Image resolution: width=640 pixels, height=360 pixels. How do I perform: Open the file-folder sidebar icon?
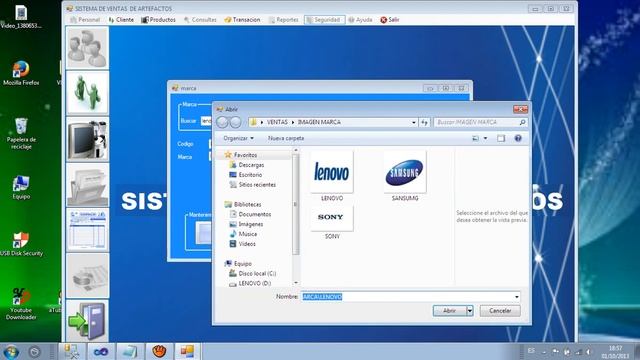pos(87,185)
